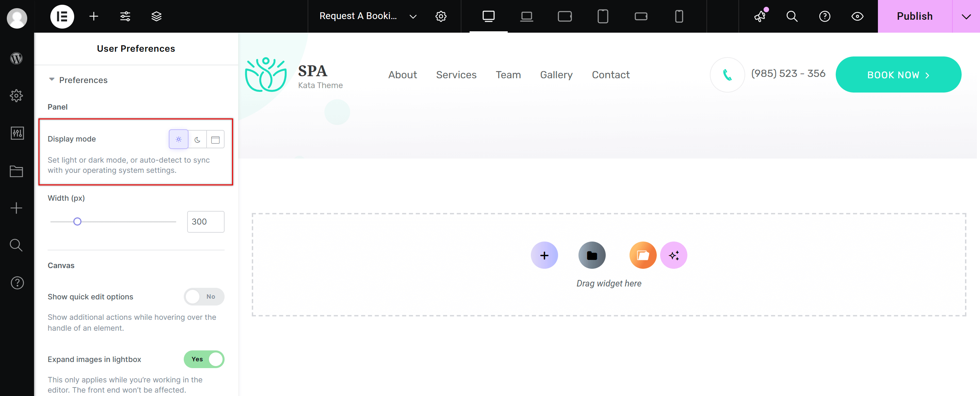Select dark display mode moon icon
This screenshot has height=396, width=980.
pyautogui.click(x=197, y=139)
